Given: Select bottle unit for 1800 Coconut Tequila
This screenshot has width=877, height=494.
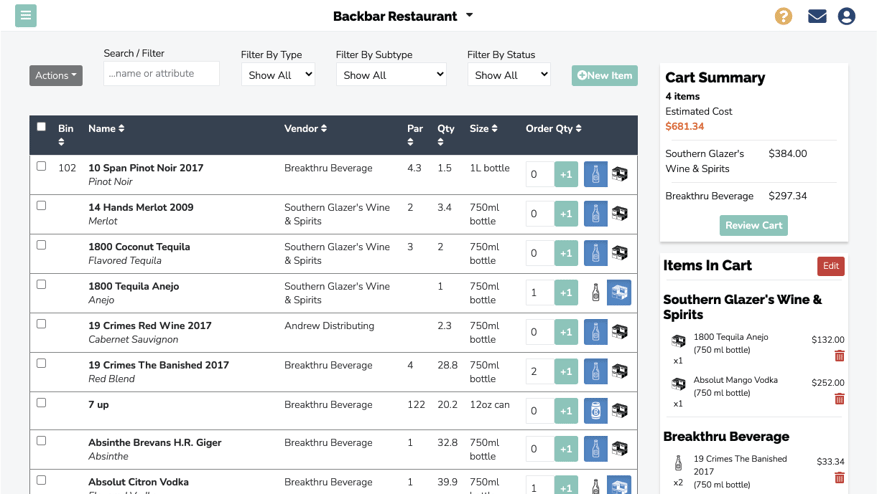Looking at the screenshot, I should (596, 253).
